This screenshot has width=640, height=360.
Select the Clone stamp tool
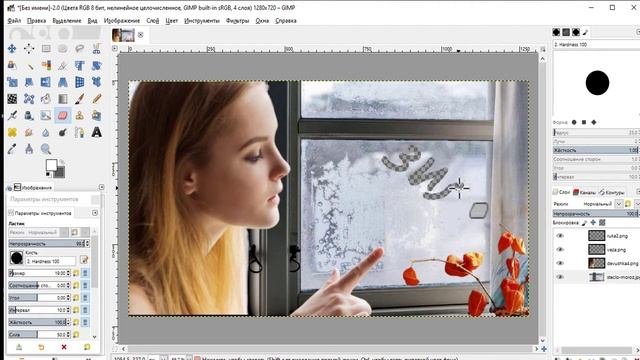coord(80,116)
